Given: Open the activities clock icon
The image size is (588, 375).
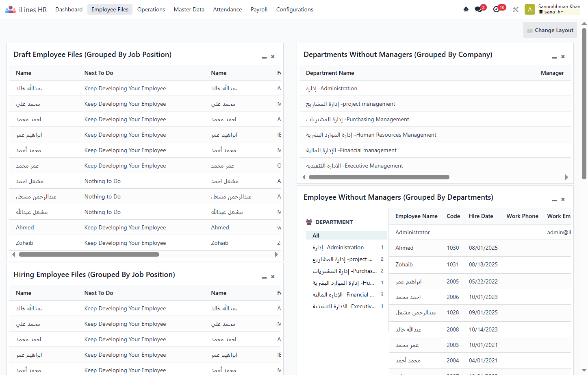Looking at the screenshot, I should coord(497,9).
